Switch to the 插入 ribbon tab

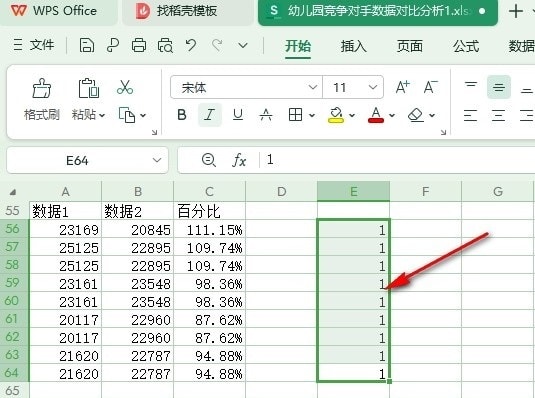[353, 46]
